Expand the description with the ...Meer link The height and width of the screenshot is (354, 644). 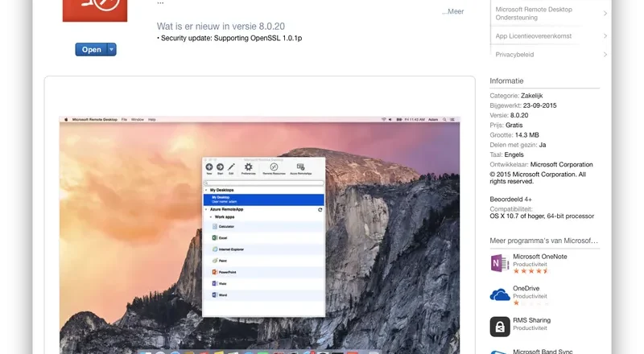coord(453,11)
